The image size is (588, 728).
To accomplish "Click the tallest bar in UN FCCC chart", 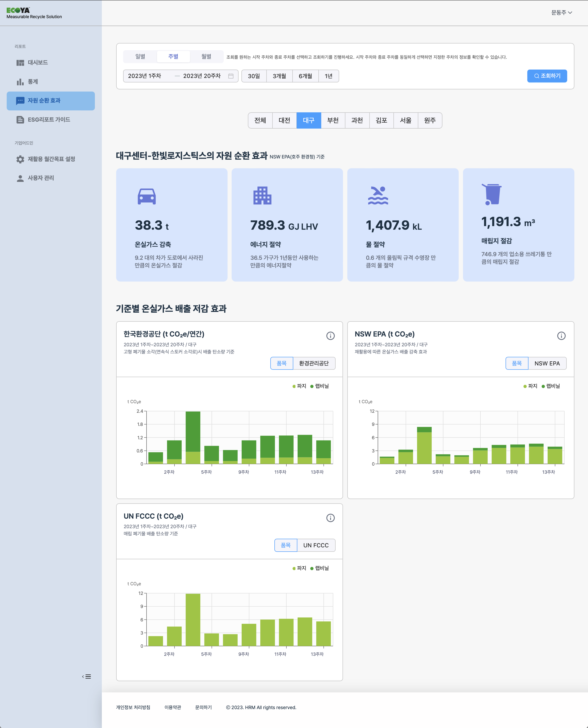I will click(193, 620).
